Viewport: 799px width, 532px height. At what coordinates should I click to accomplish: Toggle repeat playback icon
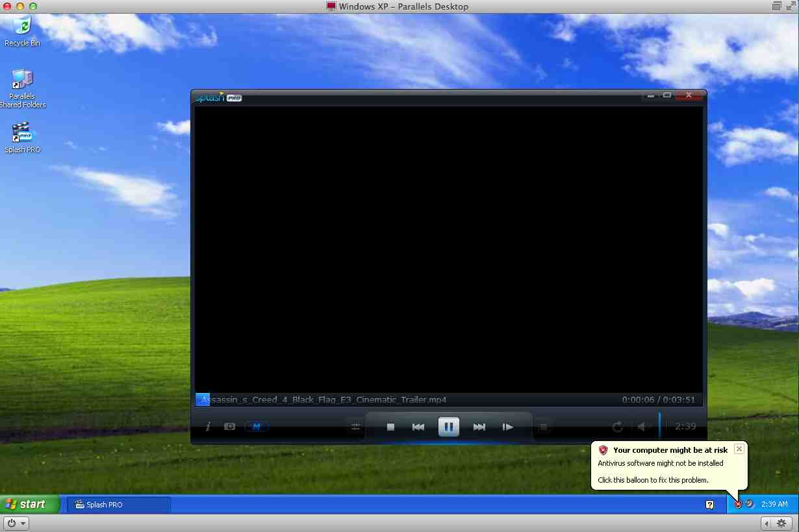coord(617,427)
